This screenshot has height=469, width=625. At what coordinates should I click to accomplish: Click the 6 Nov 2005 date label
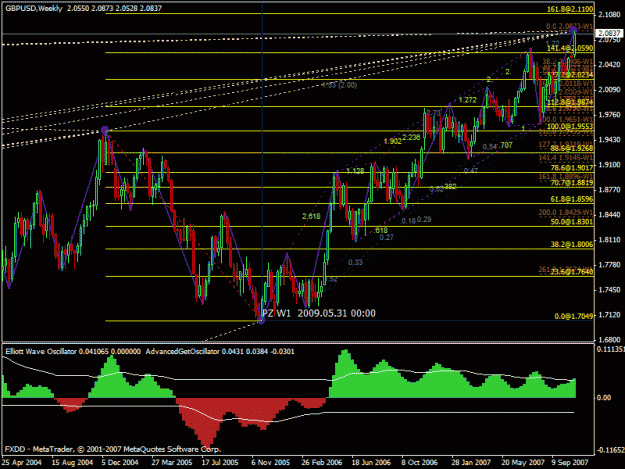point(271,462)
